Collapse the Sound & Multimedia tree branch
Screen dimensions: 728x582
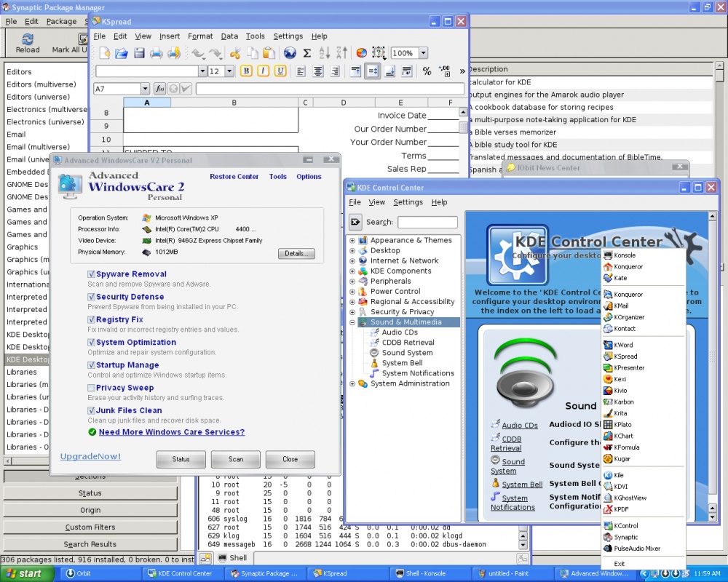[352, 322]
